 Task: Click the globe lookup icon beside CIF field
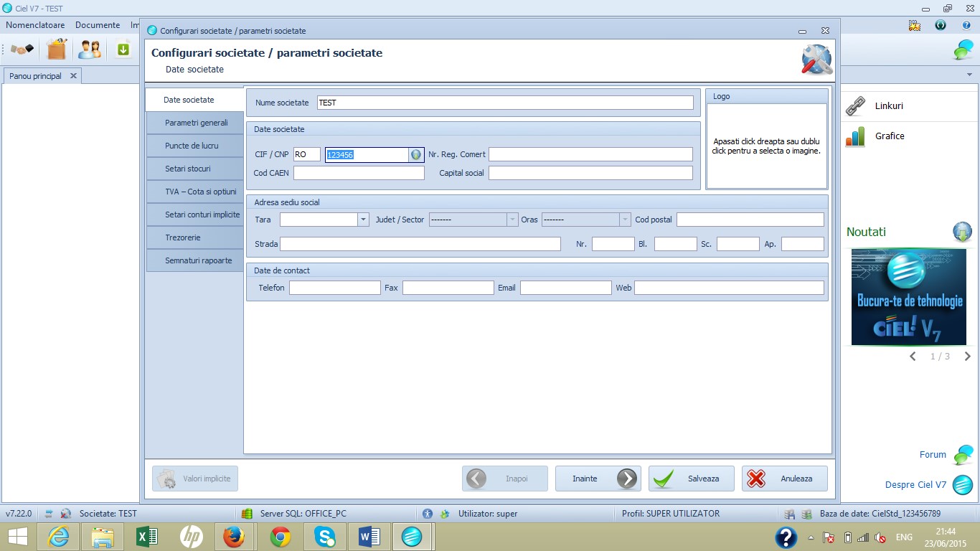(415, 154)
